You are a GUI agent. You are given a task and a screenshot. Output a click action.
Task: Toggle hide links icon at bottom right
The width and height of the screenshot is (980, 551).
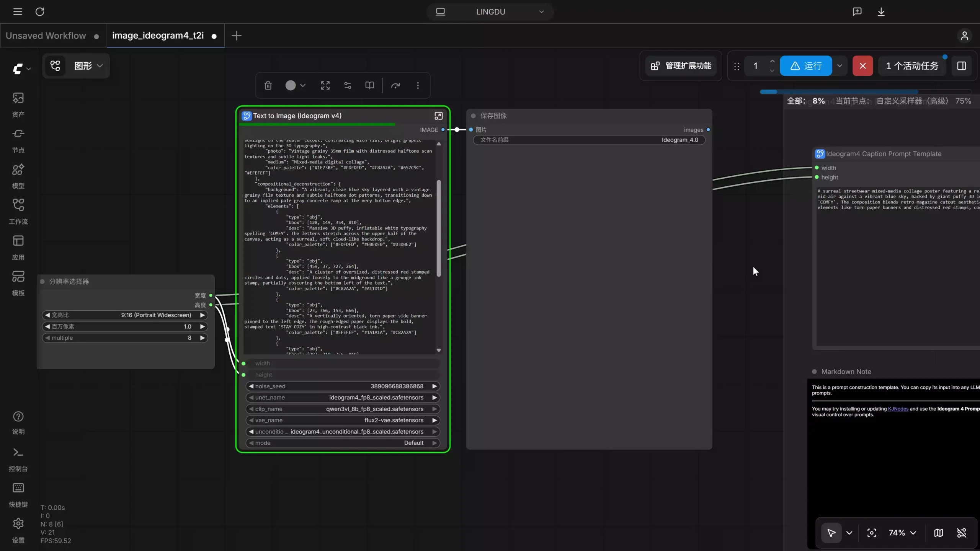tap(962, 533)
